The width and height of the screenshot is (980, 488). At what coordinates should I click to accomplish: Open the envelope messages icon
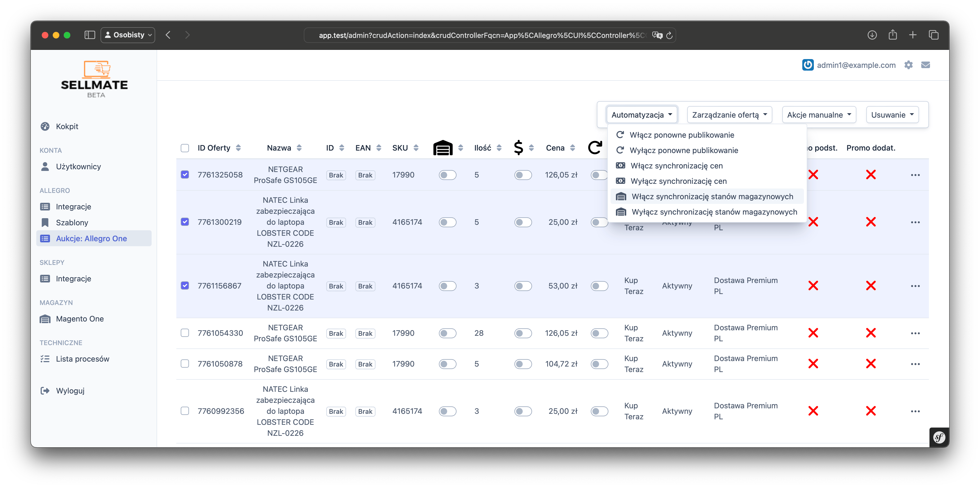click(x=926, y=65)
